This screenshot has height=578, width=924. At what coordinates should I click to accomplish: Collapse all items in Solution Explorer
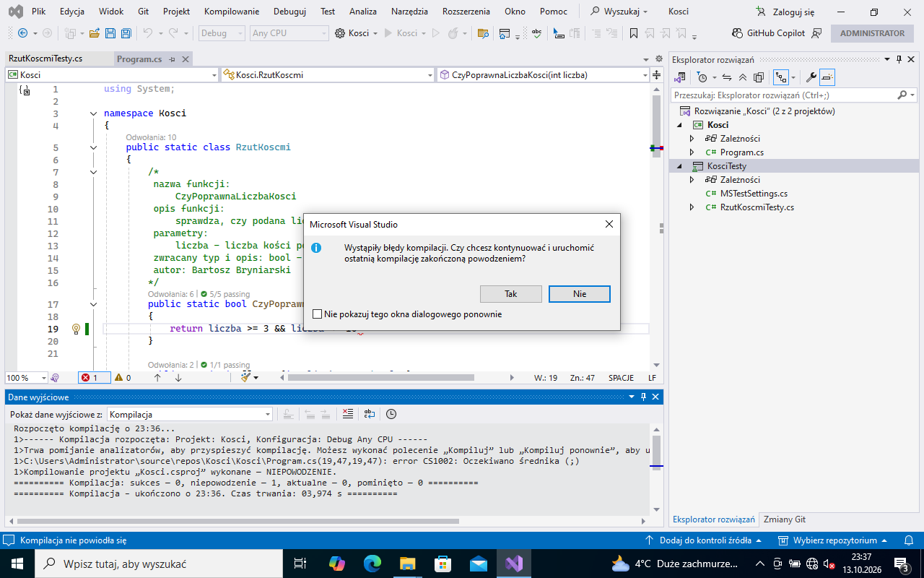743,77
